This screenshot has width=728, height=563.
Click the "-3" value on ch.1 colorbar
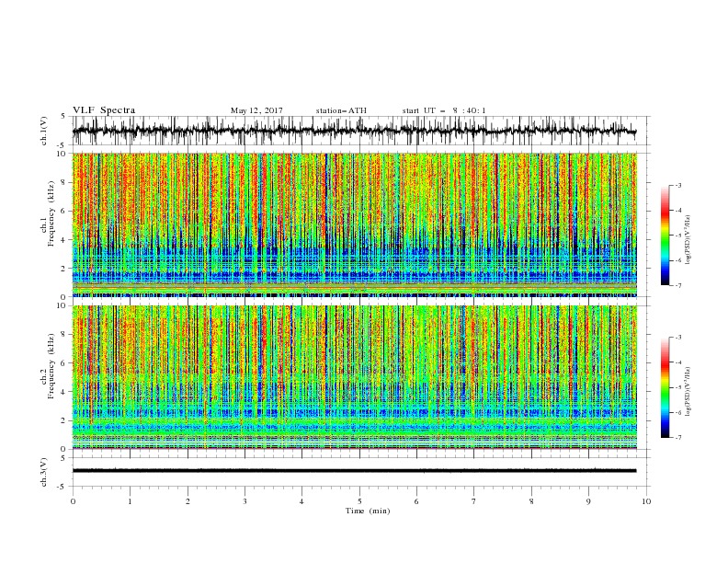point(677,185)
